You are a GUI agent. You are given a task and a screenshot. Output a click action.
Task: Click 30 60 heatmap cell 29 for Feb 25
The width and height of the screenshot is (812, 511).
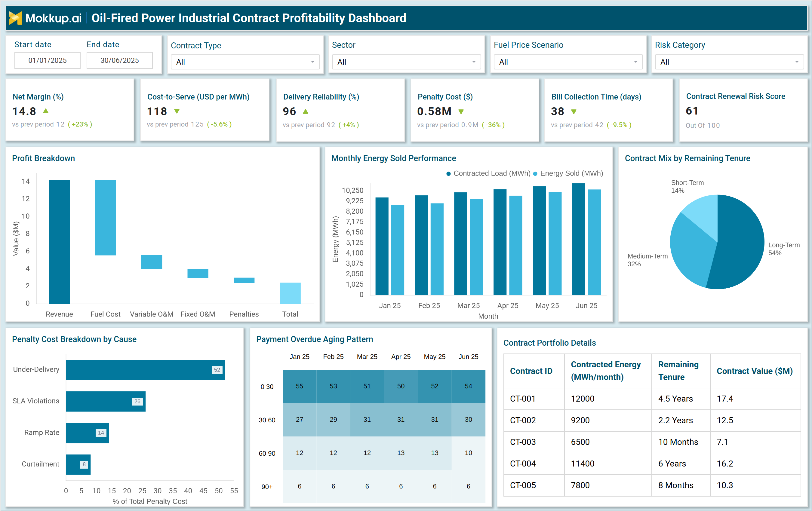(x=333, y=420)
